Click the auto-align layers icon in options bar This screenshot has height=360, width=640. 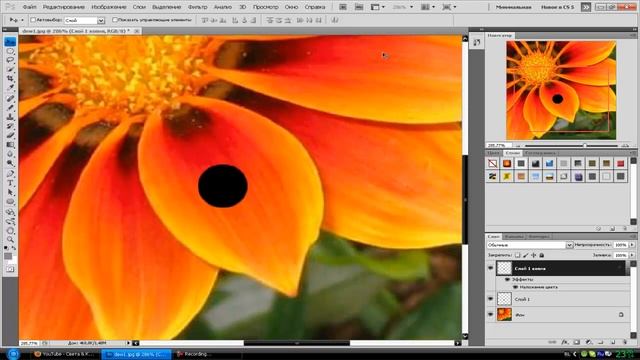tap(335, 20)
